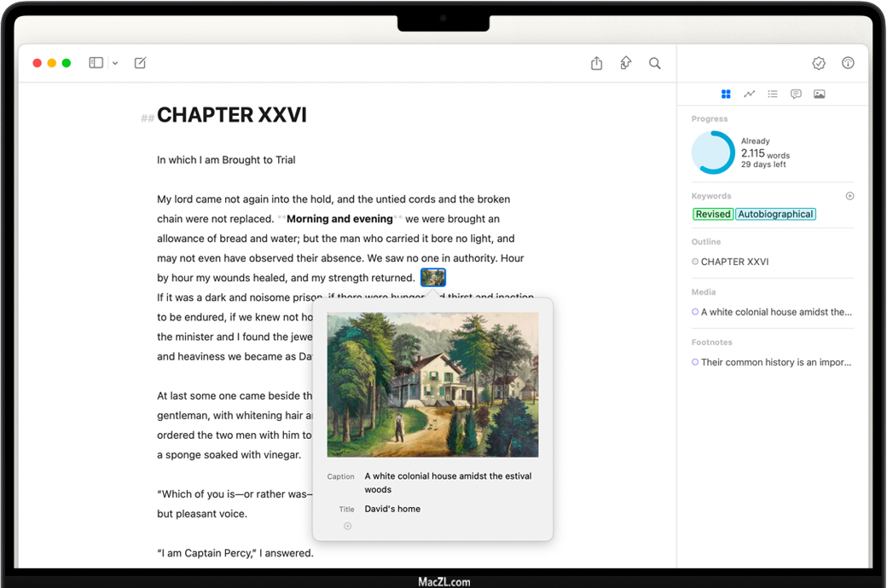Screen dimensions: 887x588
Task: Click the 29 days left label
Action: coord(763,164)
